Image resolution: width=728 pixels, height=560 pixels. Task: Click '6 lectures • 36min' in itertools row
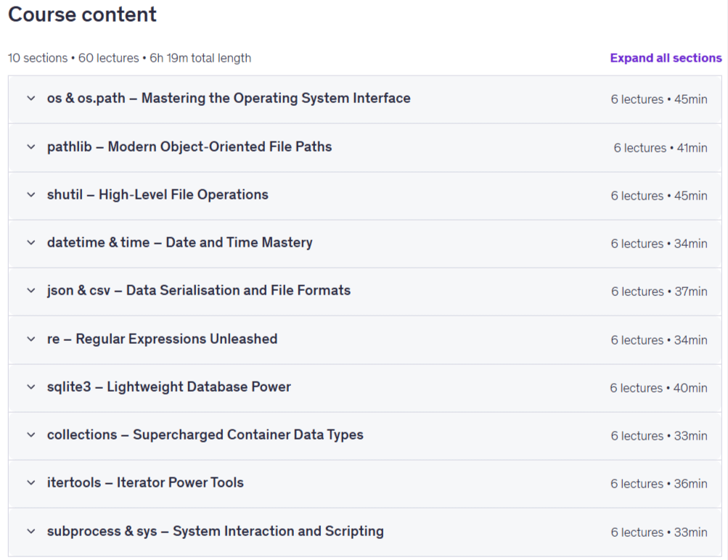tap(659, 484)
